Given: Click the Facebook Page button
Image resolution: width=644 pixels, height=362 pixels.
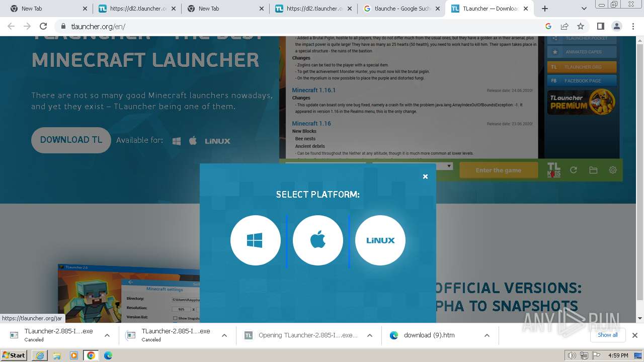Looking at the screenshot, I should [x=582, y=80].
